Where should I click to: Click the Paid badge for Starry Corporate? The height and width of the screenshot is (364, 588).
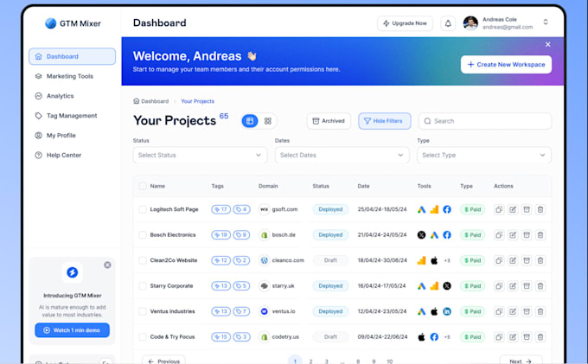point(472,285)
